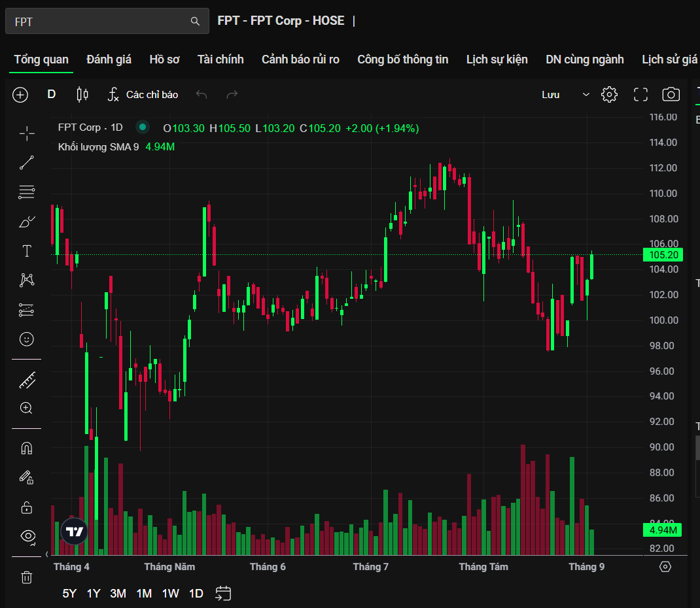Screen dimensions: 700x608
Task: Select the ruler measure tool
Action: pyautogui.click(x=27, y=380)
